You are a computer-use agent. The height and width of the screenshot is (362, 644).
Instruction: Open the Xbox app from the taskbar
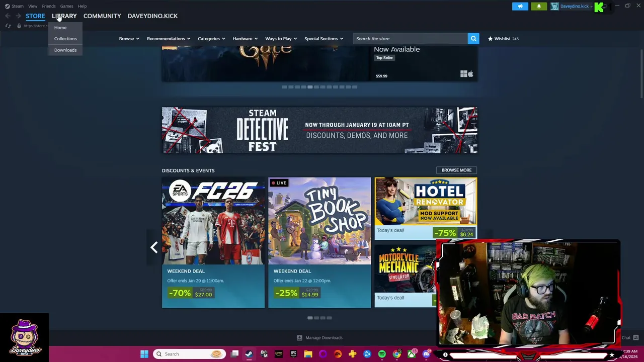412,354
